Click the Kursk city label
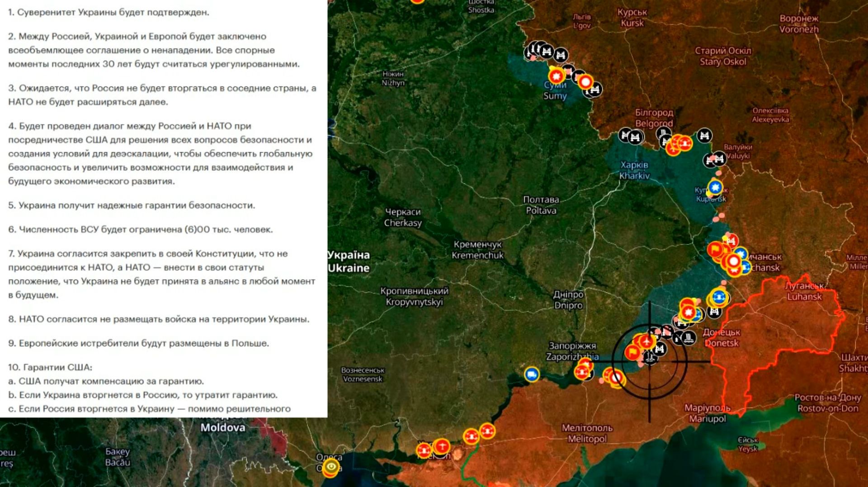The width and height of the screenshot is (868, 487). tap(632, 18)
